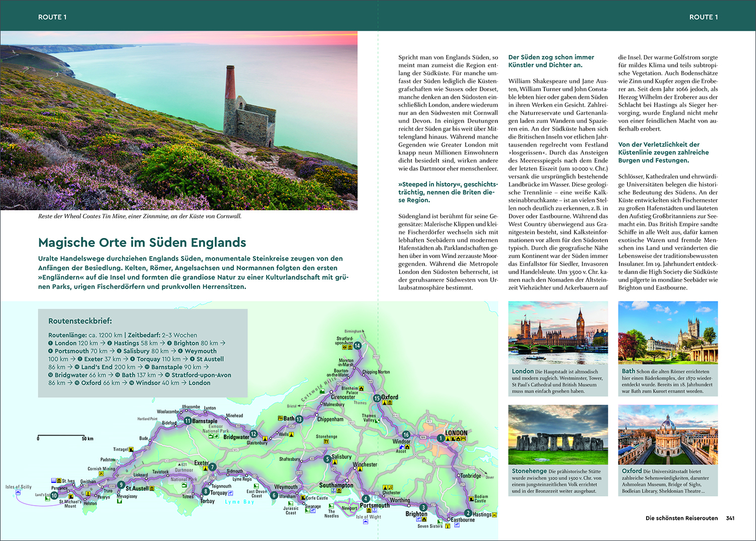Click the Wheal Coates photo caption text
Viewport: 756px width, 541px height.
pyautogui.click(x=140, y=216)
